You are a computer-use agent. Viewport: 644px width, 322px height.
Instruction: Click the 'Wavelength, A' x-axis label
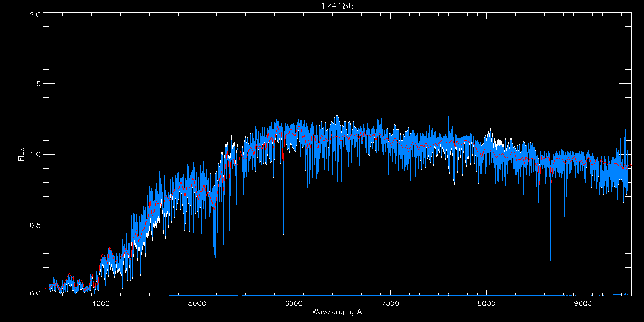coord(336,312)
